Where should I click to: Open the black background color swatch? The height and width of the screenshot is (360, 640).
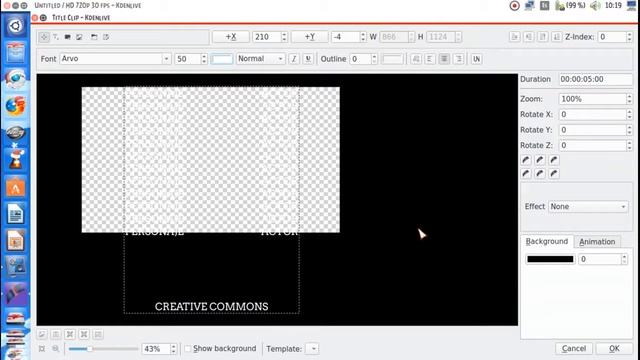click(550, 259)
